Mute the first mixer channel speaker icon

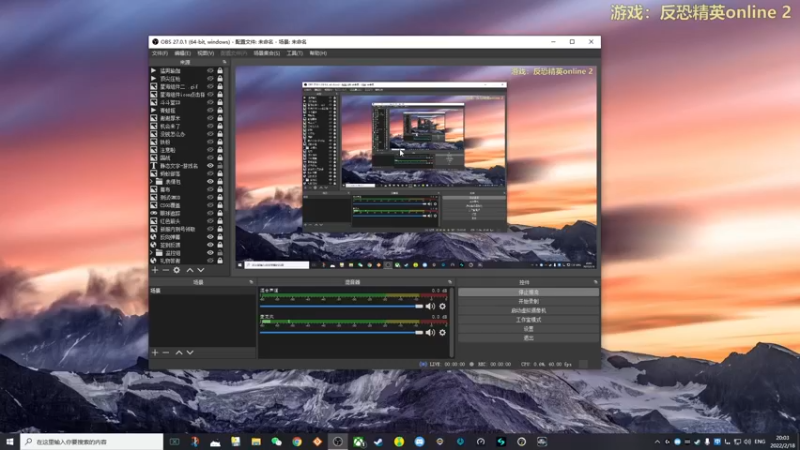430,306
